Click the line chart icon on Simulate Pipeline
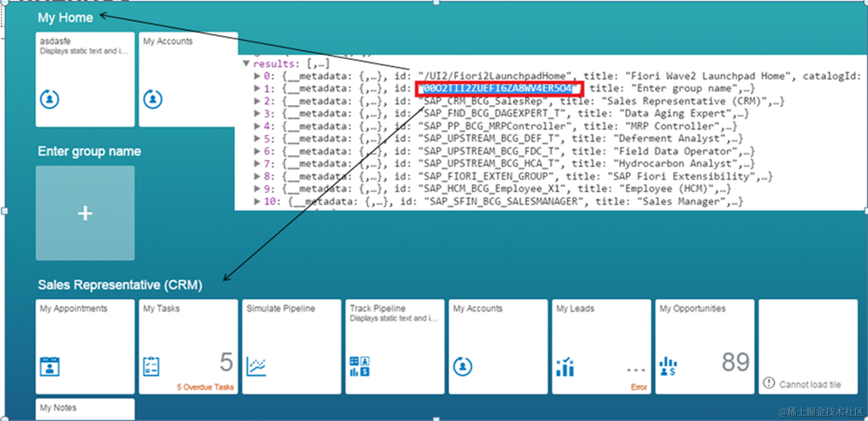 pyautogui.click(x=256, y=367)
